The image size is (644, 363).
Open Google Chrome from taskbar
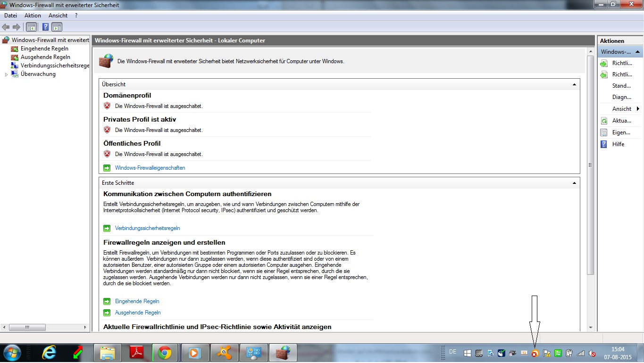pos(165,353)
